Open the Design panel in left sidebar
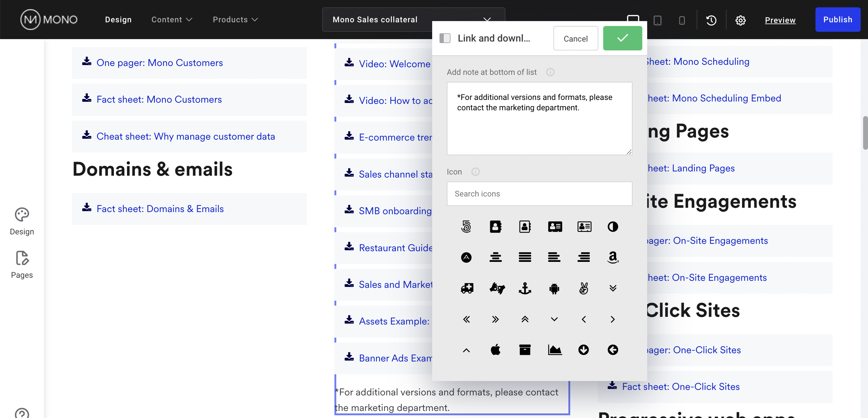 [22, 222]
